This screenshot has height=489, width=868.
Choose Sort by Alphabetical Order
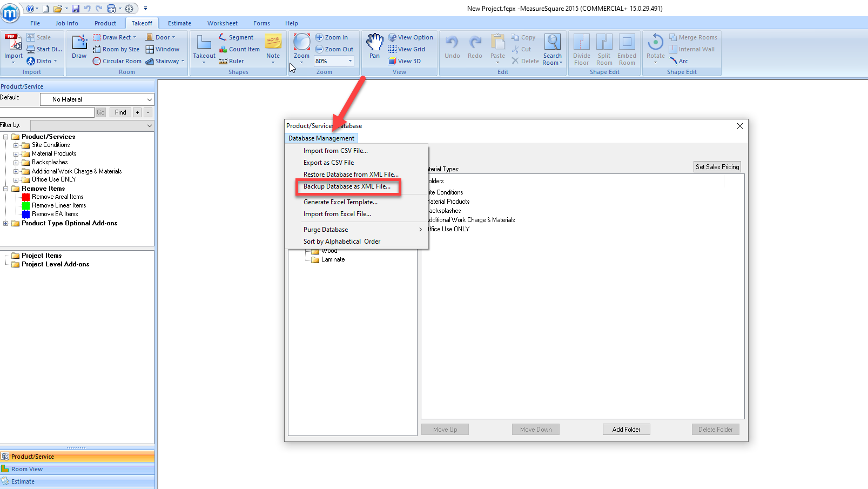(x=342, y=242)
